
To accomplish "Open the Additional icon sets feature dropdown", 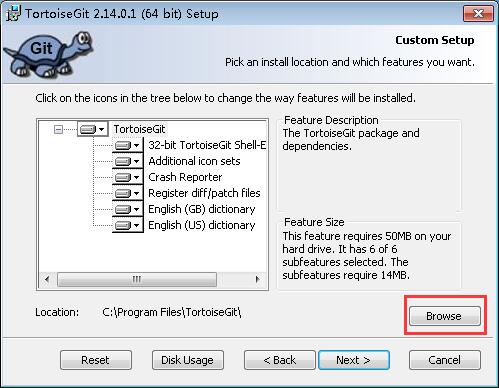I will (128, 161).
